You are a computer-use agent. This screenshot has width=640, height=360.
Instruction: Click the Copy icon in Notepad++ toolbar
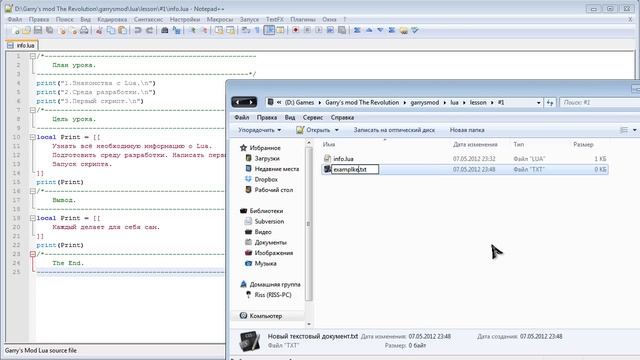click(111, 30)
